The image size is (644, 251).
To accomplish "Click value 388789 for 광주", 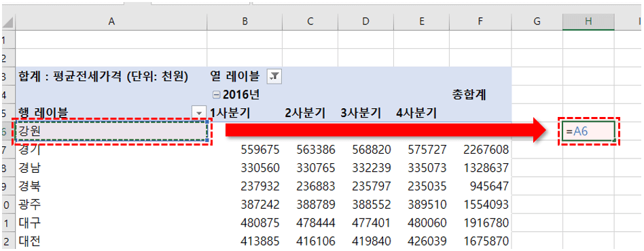I will [316, 205].
